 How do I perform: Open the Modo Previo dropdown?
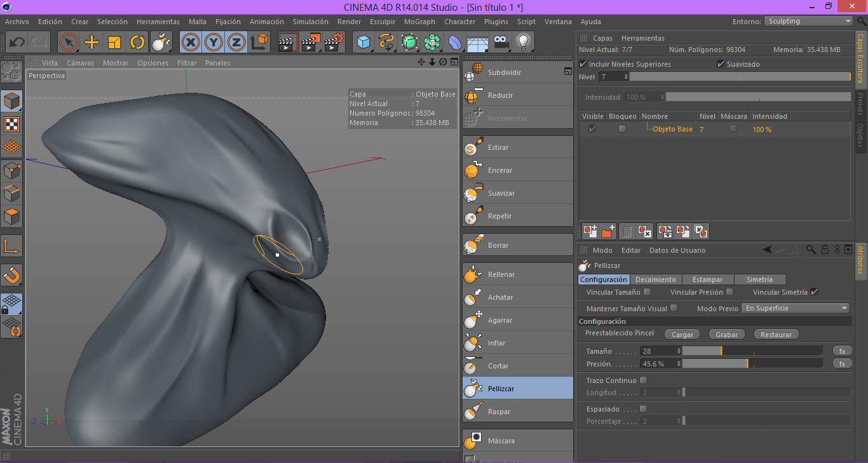point(796,308)
